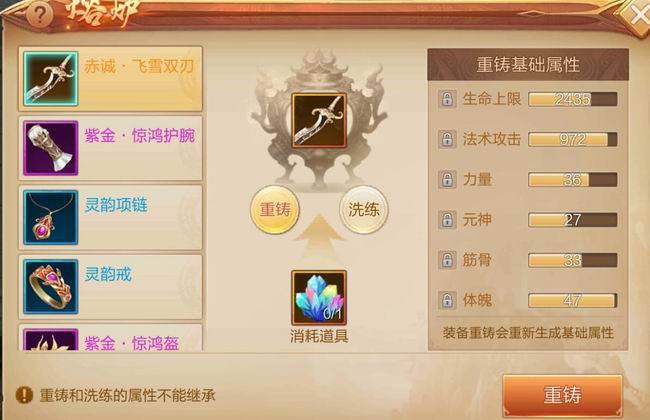Click the dagger icon inside the furnace

(x=319, y=121)
